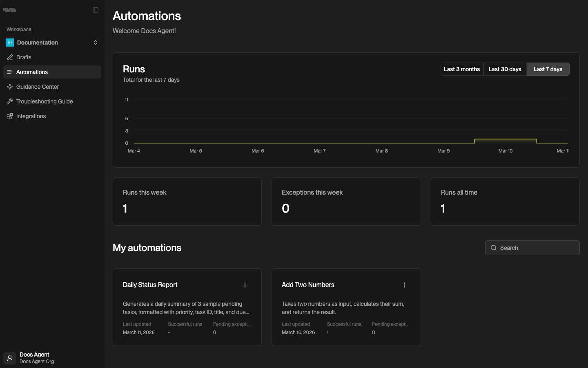588x368 pixels.
Task: Click the Mar 10 bump on runs chart
Action: click(506, 140)
